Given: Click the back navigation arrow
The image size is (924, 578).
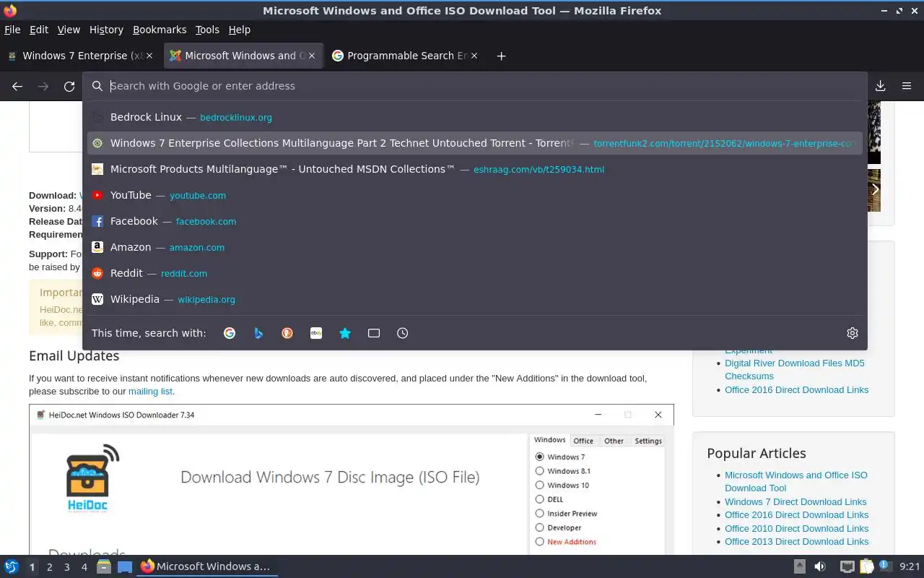Looking at the screenshot, I should point(17,86).
